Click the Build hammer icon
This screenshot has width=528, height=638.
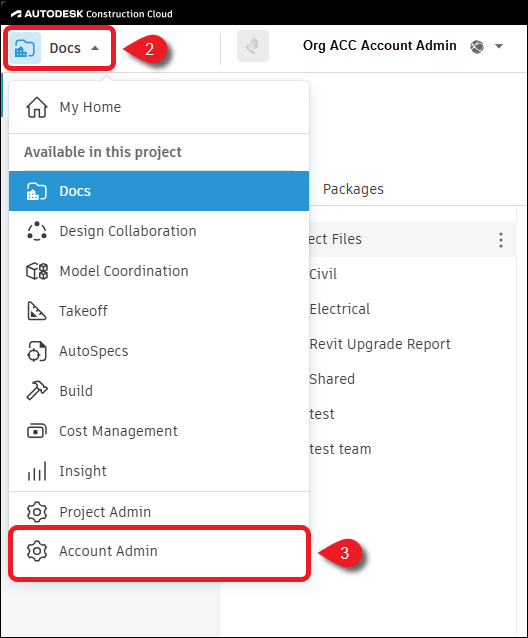tap(37, 391)
